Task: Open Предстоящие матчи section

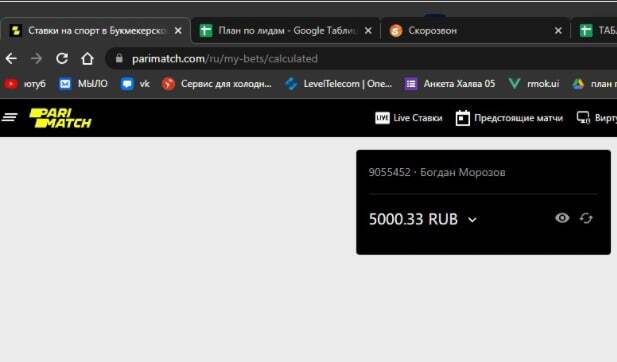Action: tap(509, 118)
